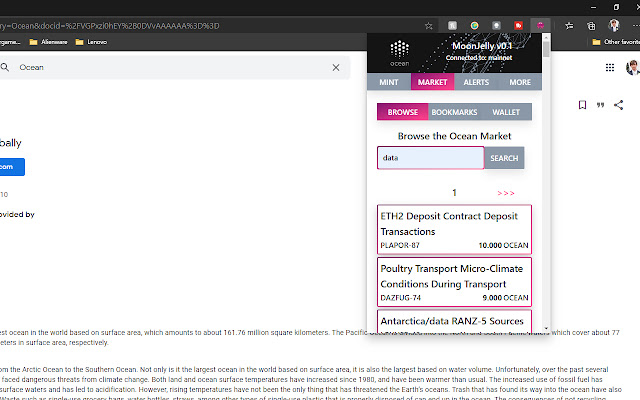Open Google apps grid icon
The image size is (640, 400).
610,67
